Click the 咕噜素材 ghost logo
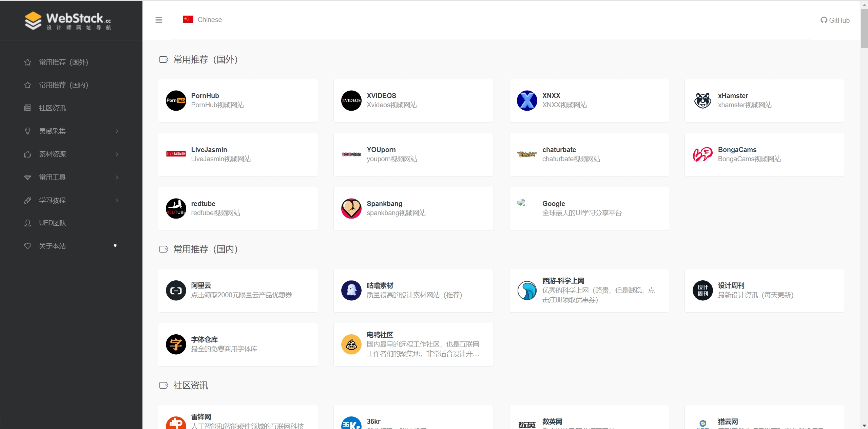 (x=351, y=291)
